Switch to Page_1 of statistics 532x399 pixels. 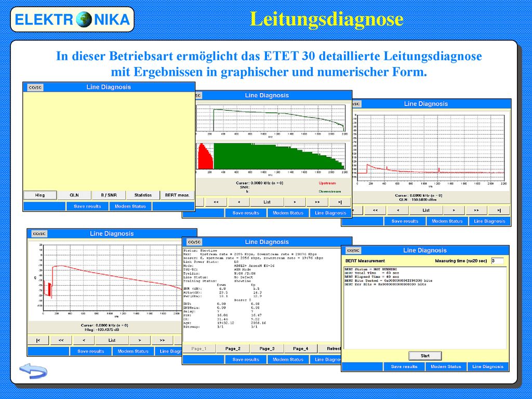click(x=199, y=349)
